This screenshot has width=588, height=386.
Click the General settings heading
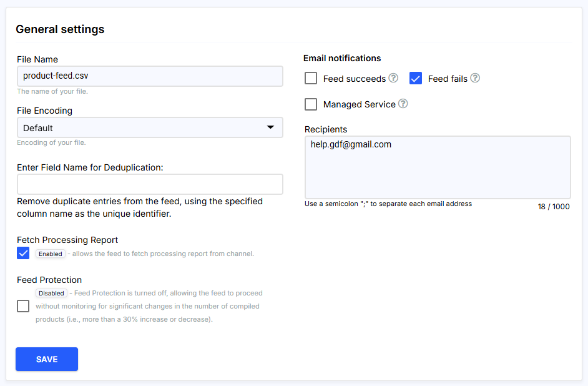click(x=60, y=29)
